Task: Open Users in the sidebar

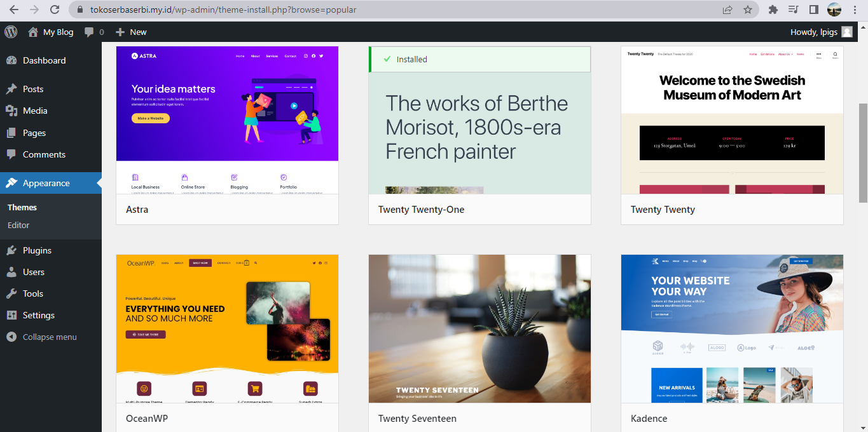Action: tap(51, 272)
